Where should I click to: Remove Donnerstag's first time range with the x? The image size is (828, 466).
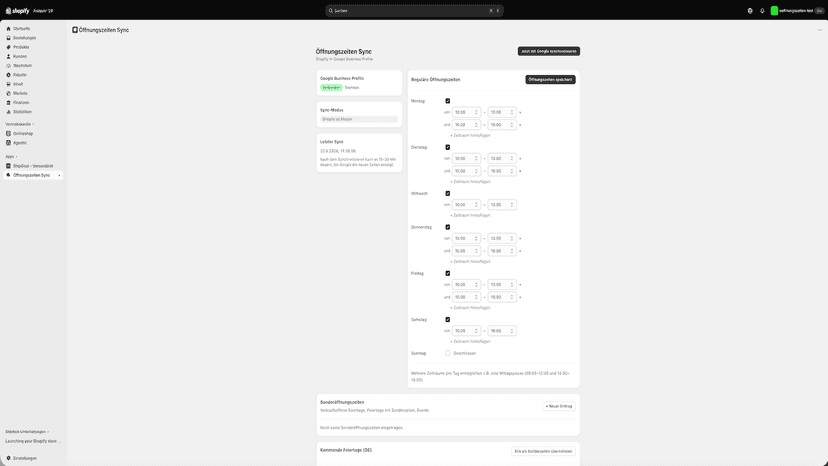[x=520, y=238]
